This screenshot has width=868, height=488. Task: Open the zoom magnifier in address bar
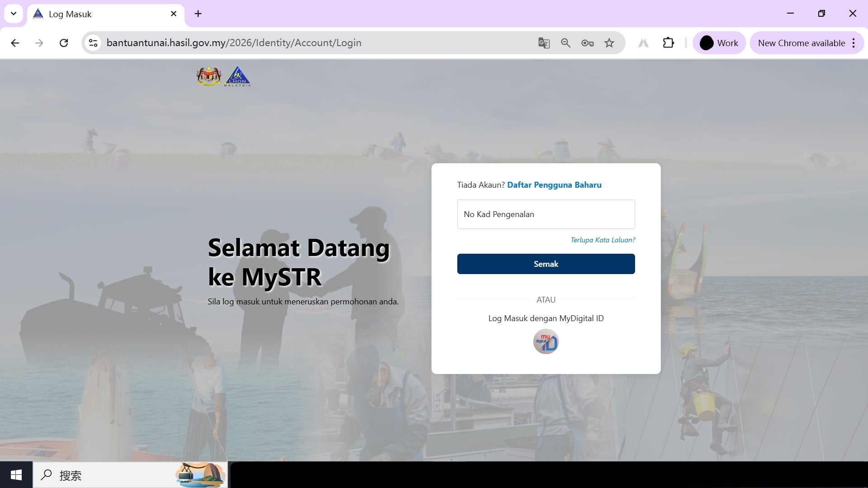coord(565,43)
